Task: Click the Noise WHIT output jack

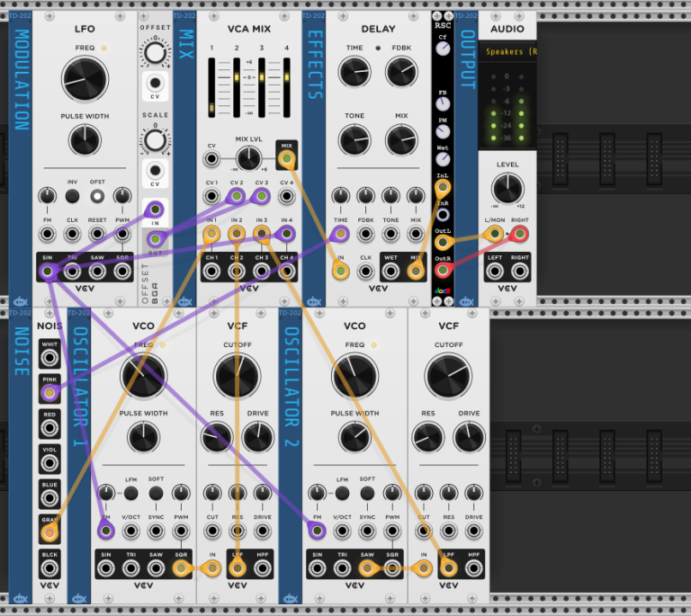Action: pos(49,358)
